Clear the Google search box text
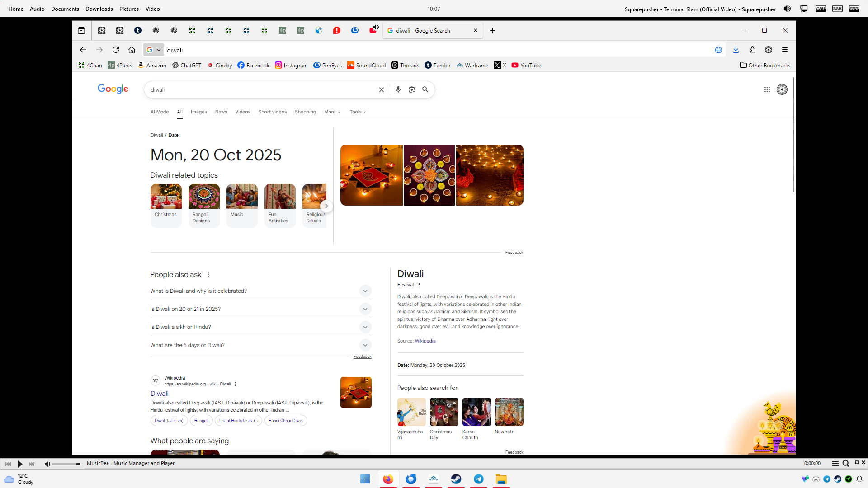 pos(381,89)
